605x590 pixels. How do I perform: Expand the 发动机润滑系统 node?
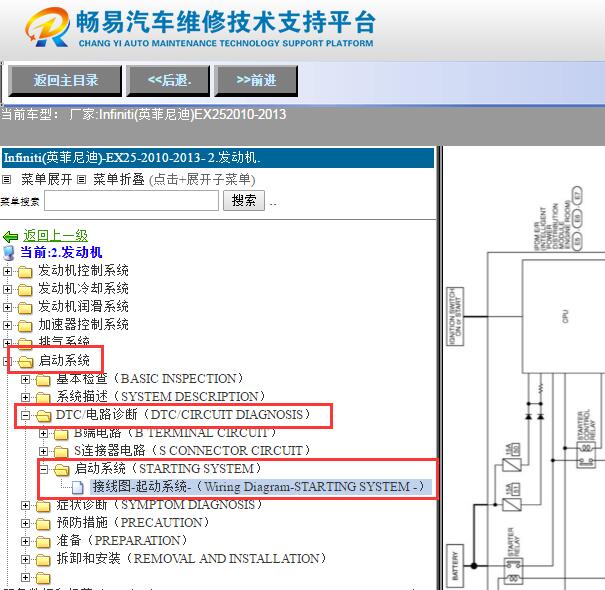[x=7, y=307]
